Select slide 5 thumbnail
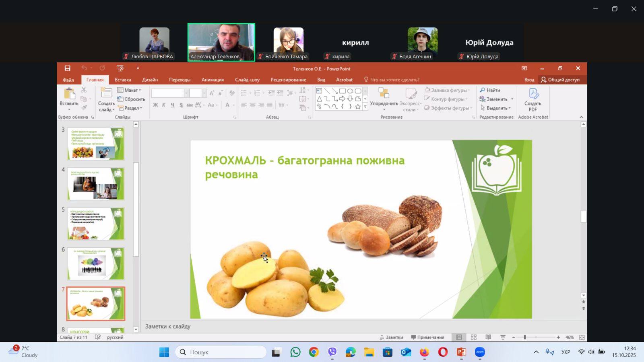This screenshot has height=362, width=644. tap(96, 224)
